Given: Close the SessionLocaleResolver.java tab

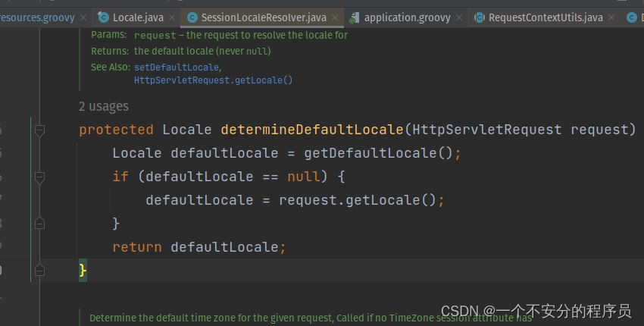Looking at the screenshot, I should pos(335,17).
